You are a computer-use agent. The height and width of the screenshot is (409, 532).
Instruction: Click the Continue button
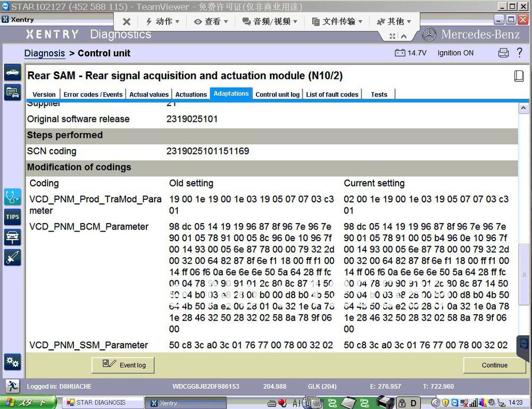(495, 365)
